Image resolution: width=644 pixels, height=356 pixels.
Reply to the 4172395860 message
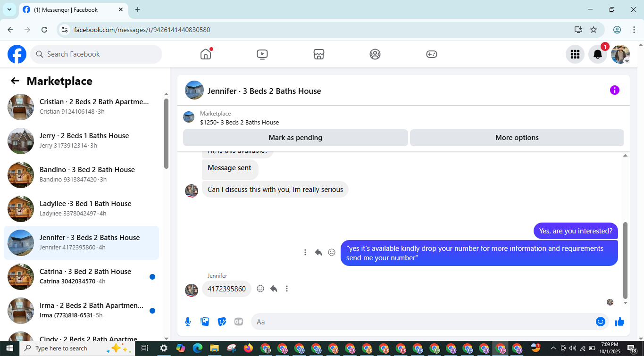274,289
